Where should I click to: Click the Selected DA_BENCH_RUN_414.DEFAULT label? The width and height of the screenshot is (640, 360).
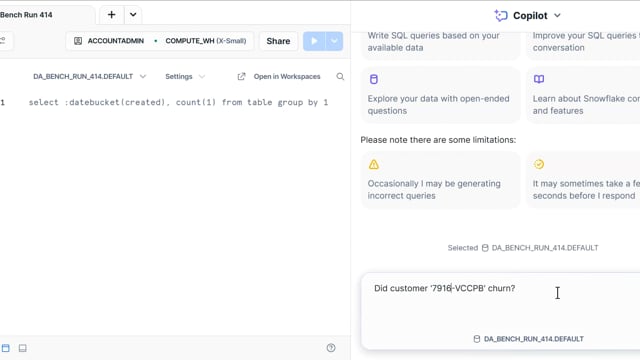tap(523, 248)
